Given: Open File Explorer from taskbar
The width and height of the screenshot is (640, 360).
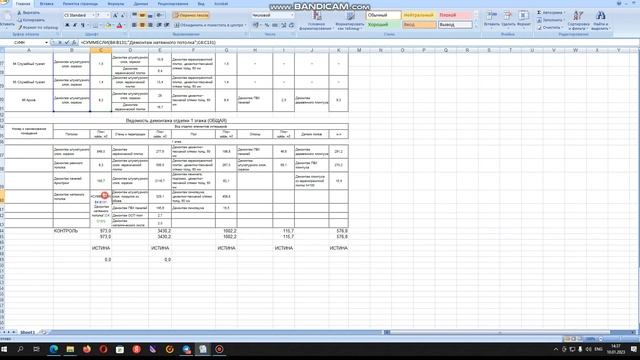Looking at the screenshot, I should [70, 349].
